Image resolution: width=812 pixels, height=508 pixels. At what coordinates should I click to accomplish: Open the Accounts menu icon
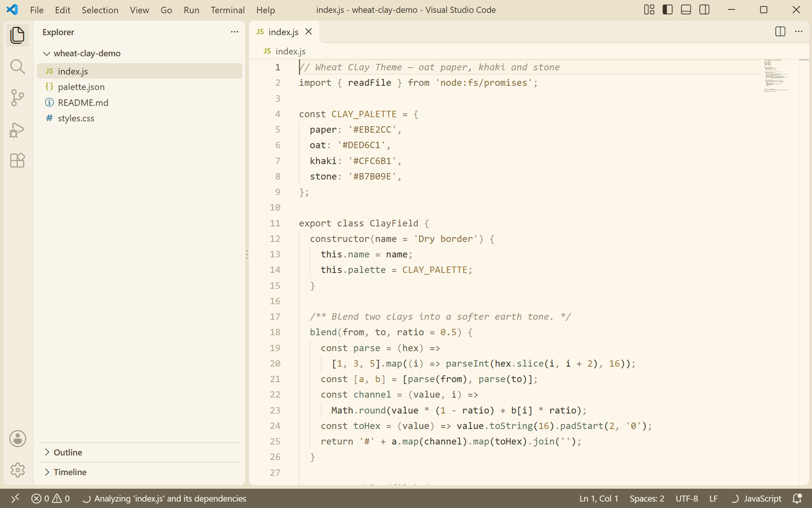click(17, 439)
